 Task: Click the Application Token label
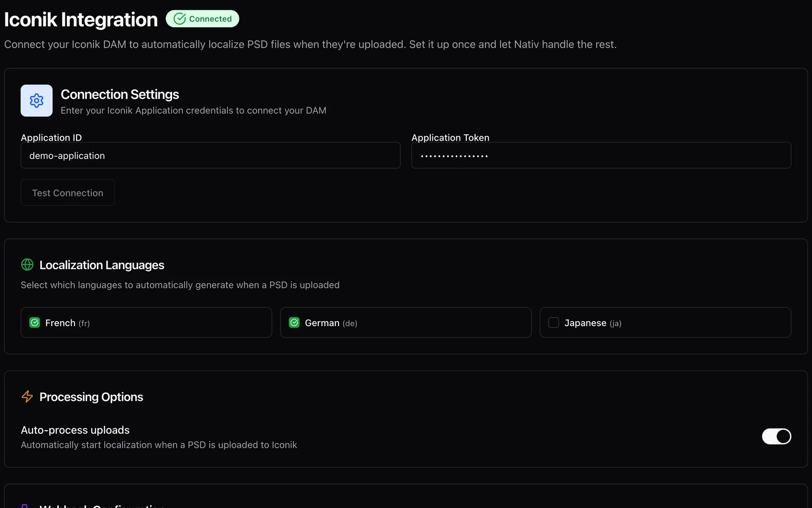click(451, 137)
